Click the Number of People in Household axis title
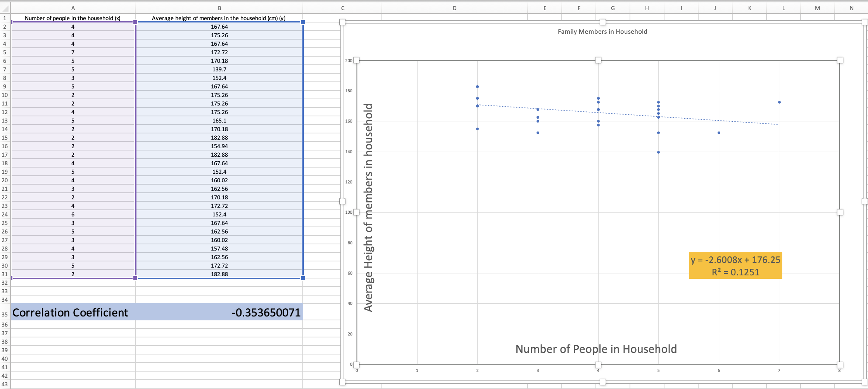 pos(596,349)
